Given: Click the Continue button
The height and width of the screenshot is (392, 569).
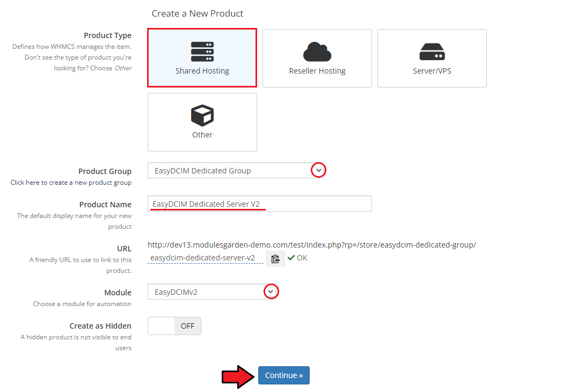Looking at the screenshot, I should tap(284, 375).
